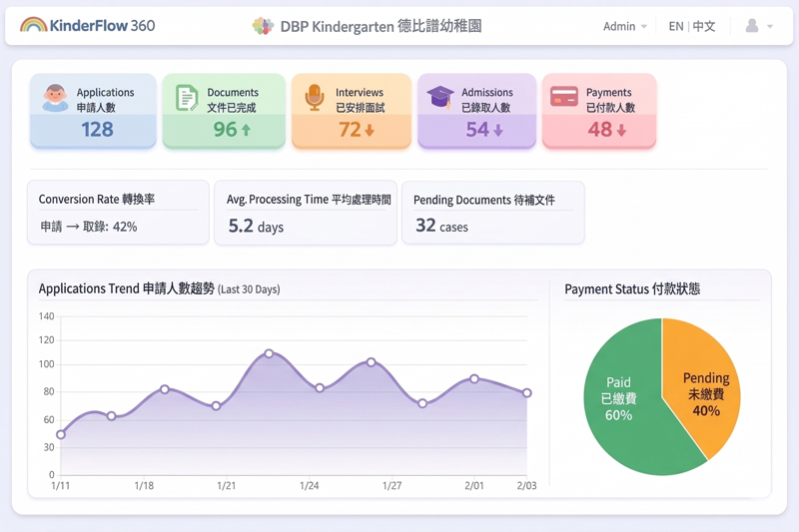799x532 pixels.
Task: Click the Applications child face icon
Action: (56, 98)
